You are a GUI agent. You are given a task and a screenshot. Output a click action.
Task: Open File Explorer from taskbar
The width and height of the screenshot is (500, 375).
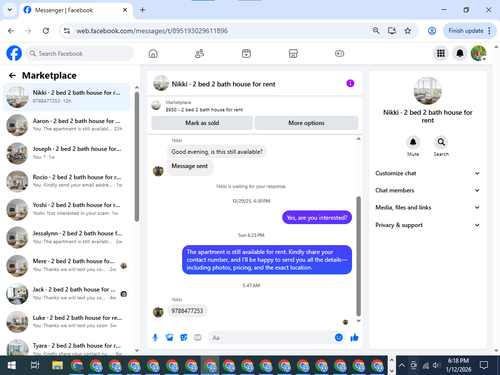click(x=57, y=365)
